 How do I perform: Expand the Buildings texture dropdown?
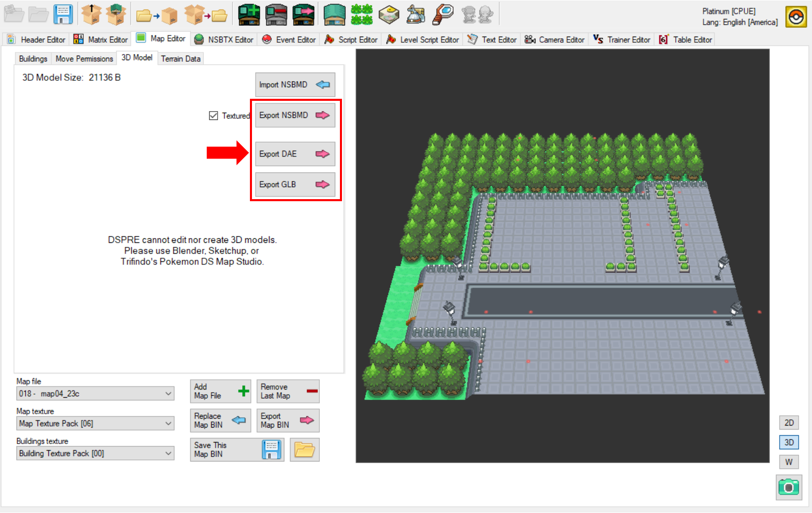click(95, 453)
